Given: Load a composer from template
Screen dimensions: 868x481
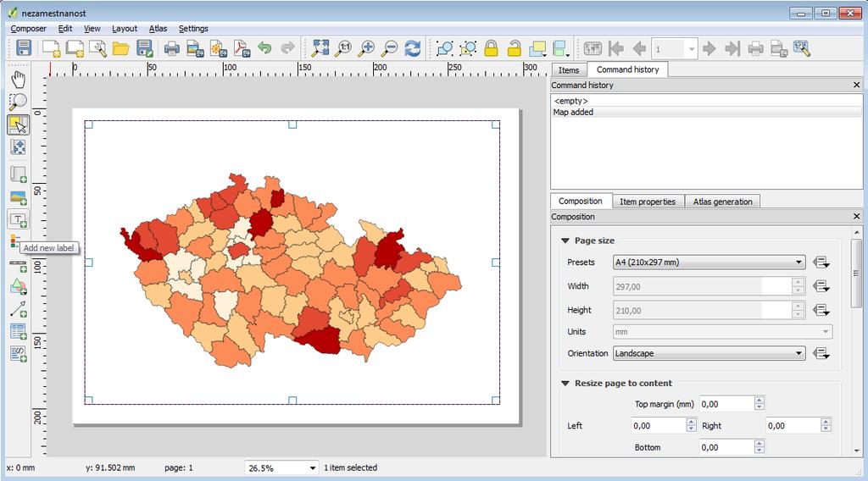Looking at the screenshot, I should 120,48.
